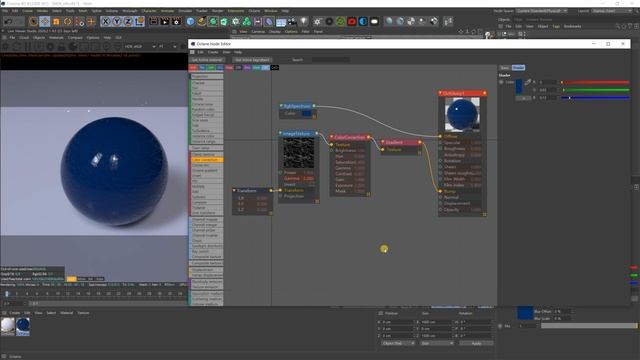Switch to the Basic tab

point(504,68)
